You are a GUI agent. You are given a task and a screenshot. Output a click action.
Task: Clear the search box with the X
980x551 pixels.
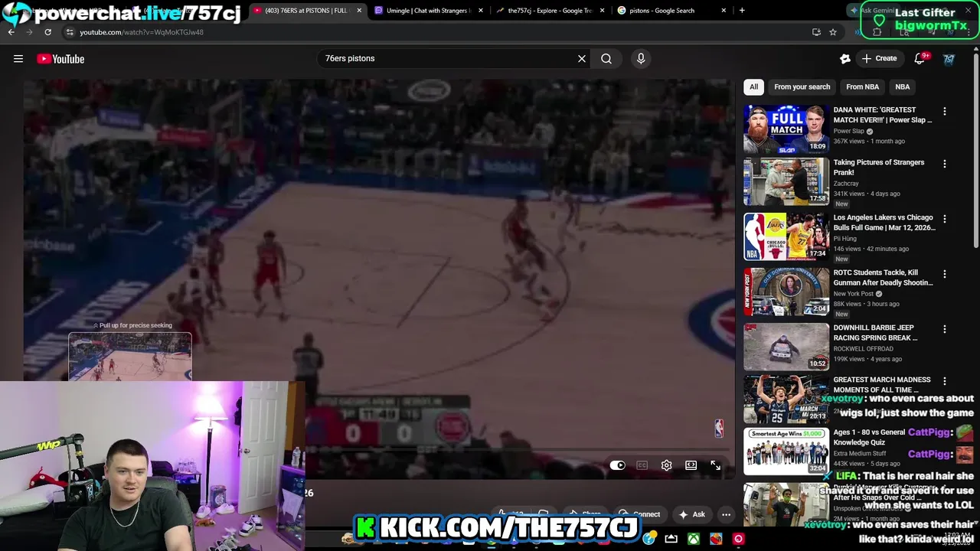coord(582,58)
